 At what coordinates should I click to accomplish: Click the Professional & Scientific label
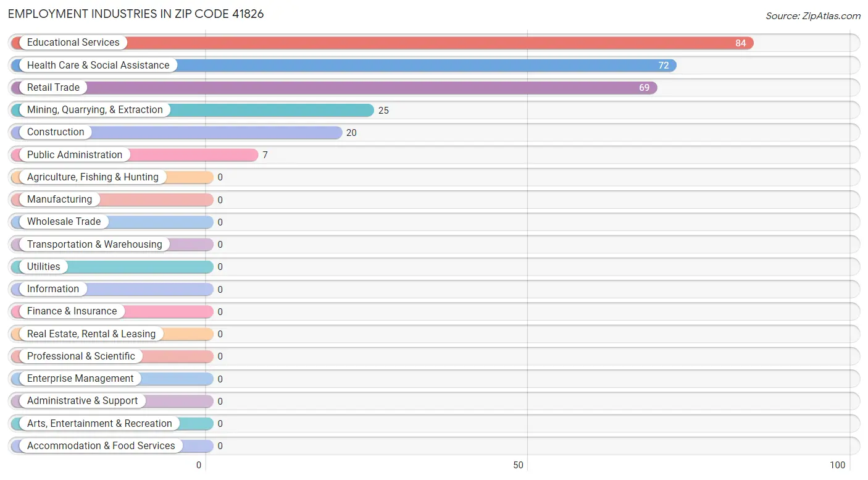coord(81,356)
